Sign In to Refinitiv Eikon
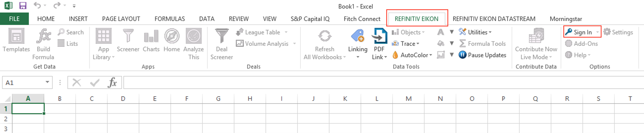 tap(579, 32)
